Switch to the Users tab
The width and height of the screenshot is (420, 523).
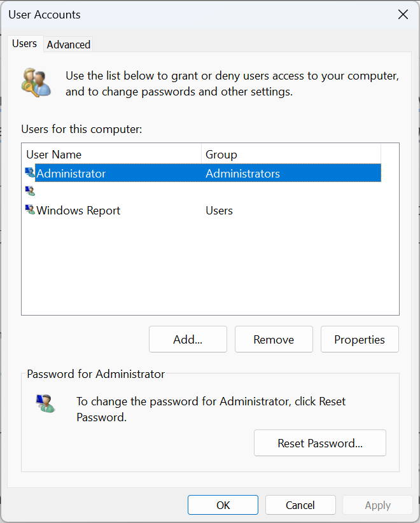(x=25, y=43)
